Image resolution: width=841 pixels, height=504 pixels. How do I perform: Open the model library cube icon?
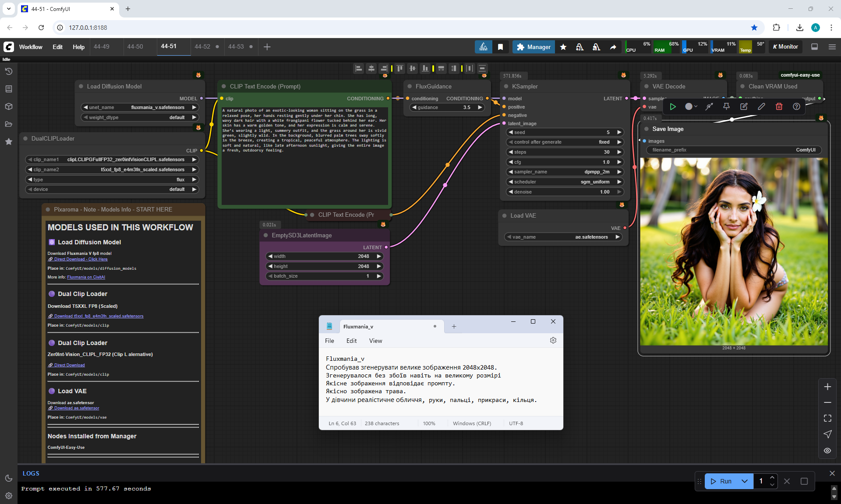(x=8, y=106)
